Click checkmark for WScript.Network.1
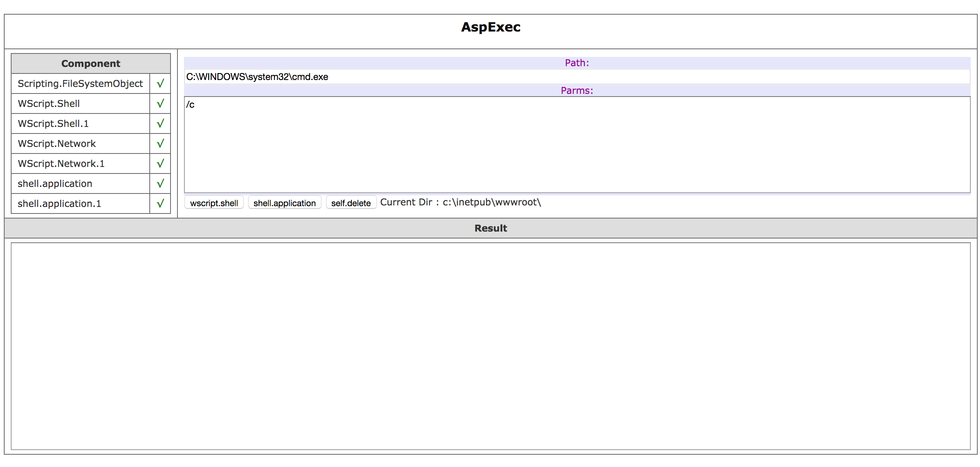The height and width of the screenshot is (467, 980). [160, 163]
